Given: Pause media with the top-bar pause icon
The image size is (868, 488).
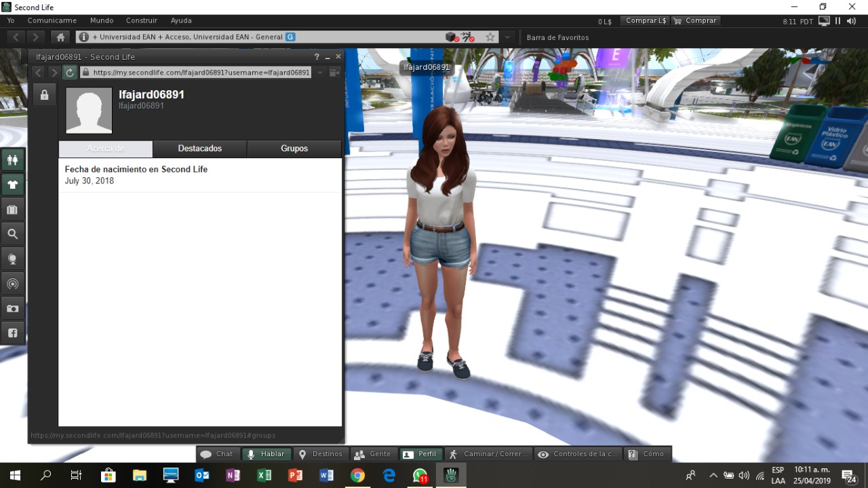Looking at the screenshot, I should (838, 21).
